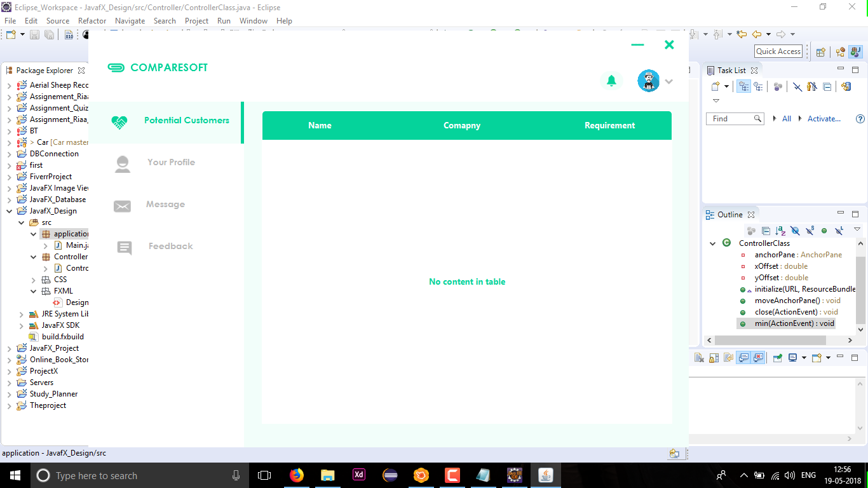
Task: Open the Navigate menu
Action: [130, 20]
